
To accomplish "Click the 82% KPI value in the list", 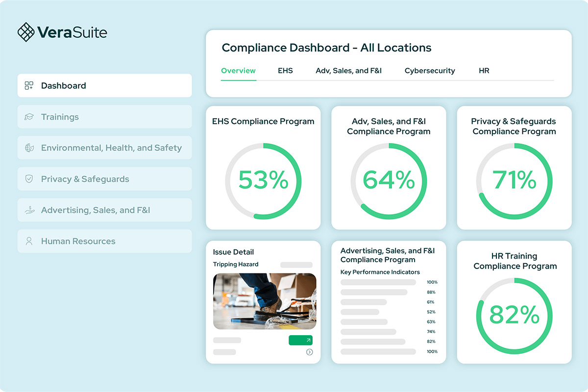I will pos(431,342).
